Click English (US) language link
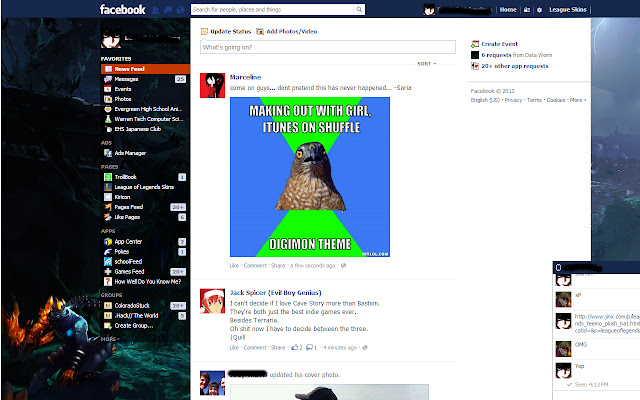This screenshot has width=640, height=400. [485, 100]
